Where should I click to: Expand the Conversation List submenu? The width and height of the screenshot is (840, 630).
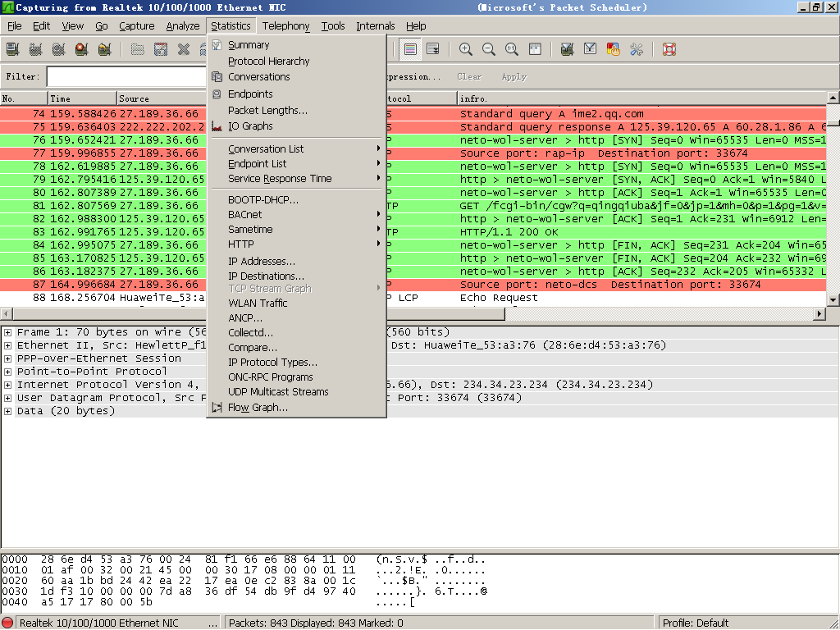296,149
